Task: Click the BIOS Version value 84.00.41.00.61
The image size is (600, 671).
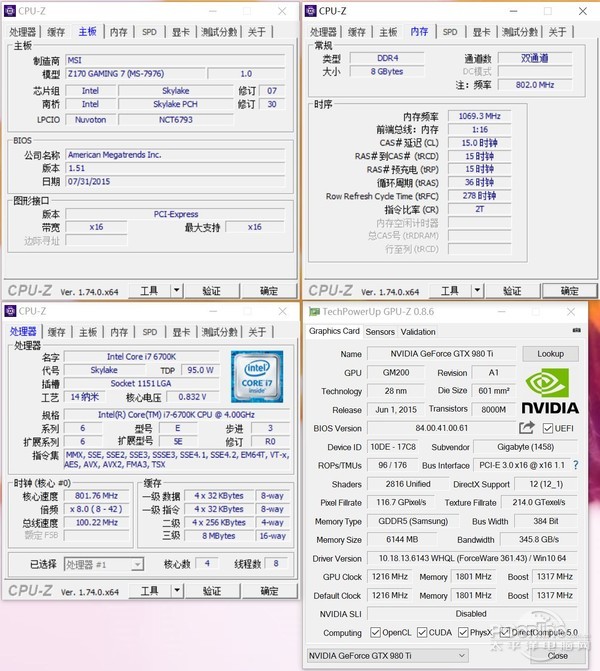Action: (x=442, y=428)
